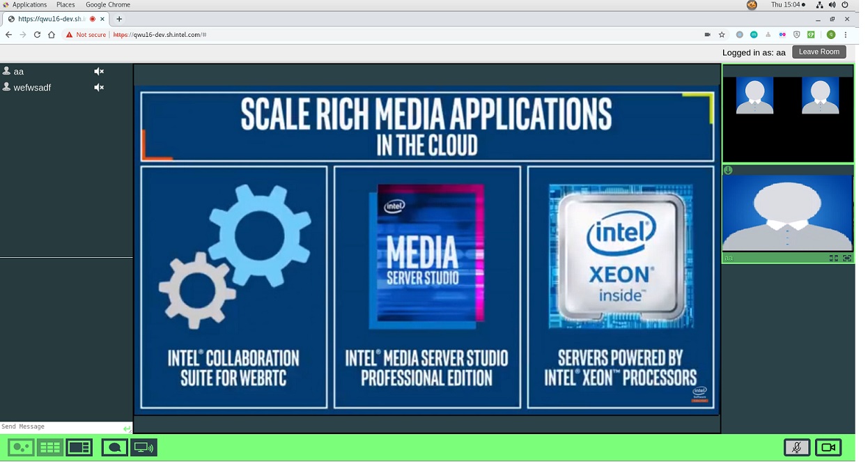This screenshot has height=462, width=868.
Task: Click 'Logged in as: aa' text
Action: coord(754,52)
